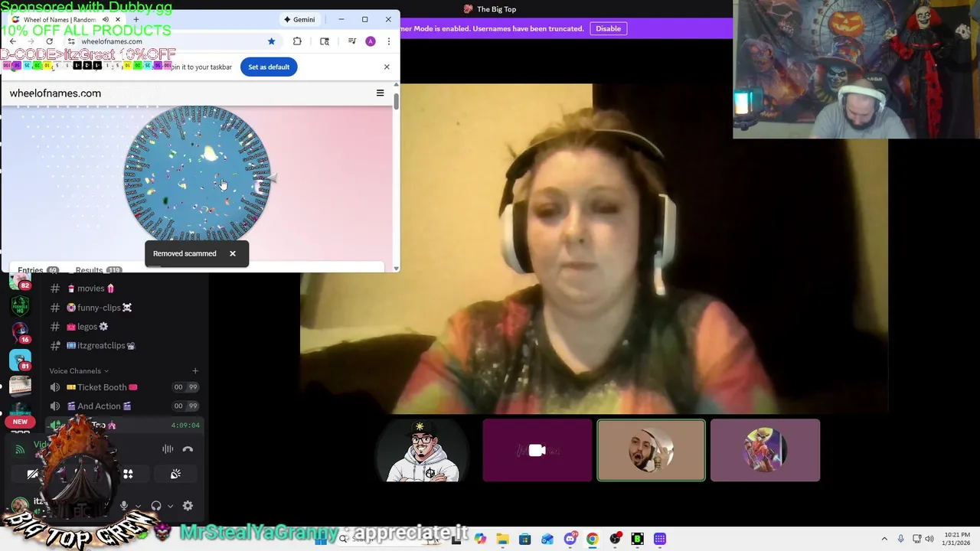Reload the wheelofnames page
The width and height of the screenshot is (980, 551).
point(50,41)
